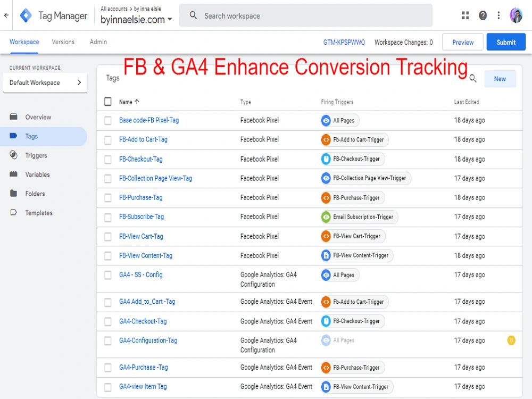The width and height of the screenshot is (532, 399).
Task: Check the FB-Subscribe-Tag checkbox
Action: 107,217
